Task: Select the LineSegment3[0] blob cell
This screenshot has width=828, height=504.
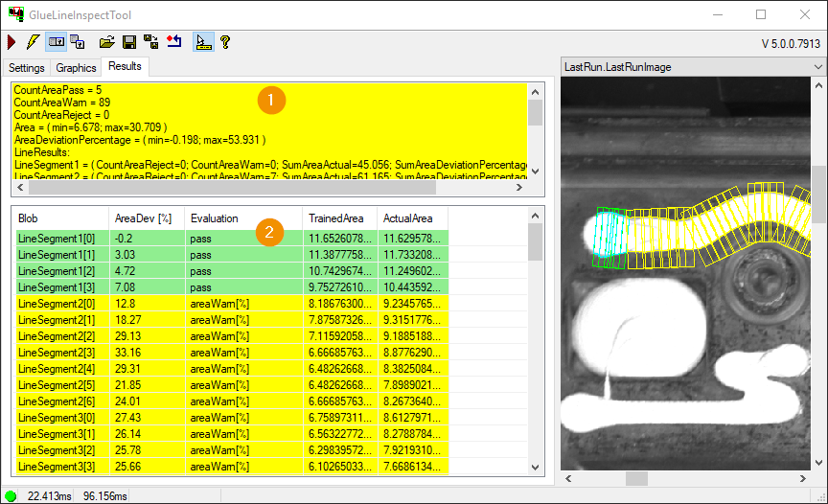Action: click(x=62, y=418)
